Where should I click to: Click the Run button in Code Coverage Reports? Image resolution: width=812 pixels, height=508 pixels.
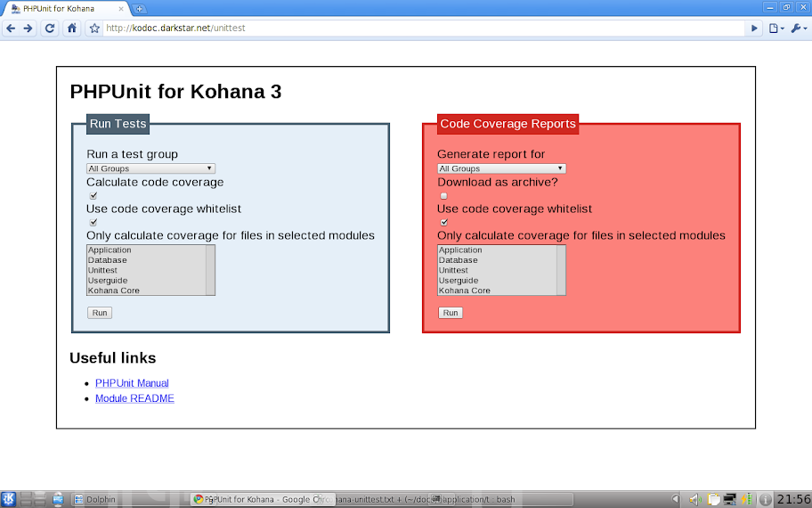[450, 313]
